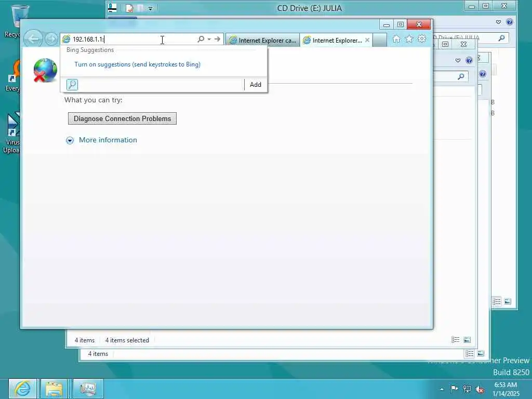Screen dimensions: 532x399
Task: Switch to details view in selected-items window
Action: pyautogui.click(x=455, y=340)
